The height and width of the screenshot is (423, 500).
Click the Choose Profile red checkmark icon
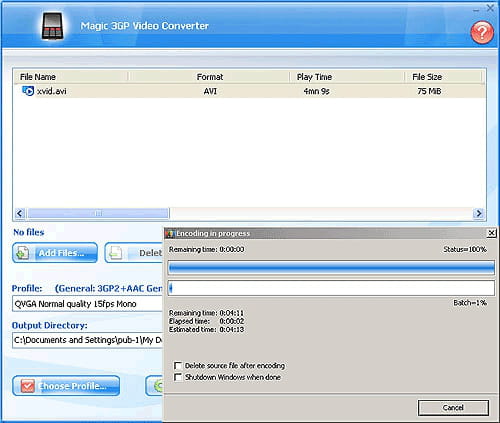27,386
